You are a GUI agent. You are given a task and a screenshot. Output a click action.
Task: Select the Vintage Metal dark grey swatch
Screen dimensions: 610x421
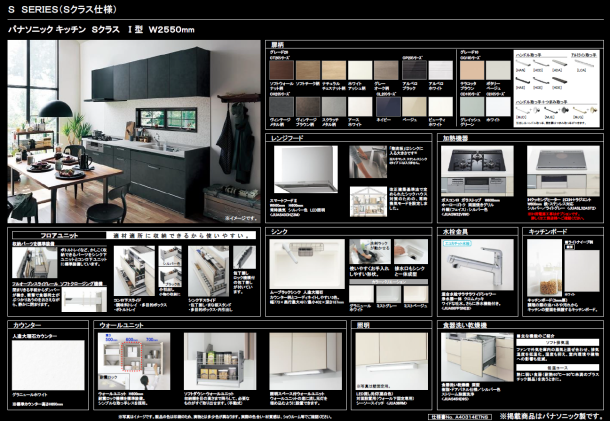click(x=282, y=107)
